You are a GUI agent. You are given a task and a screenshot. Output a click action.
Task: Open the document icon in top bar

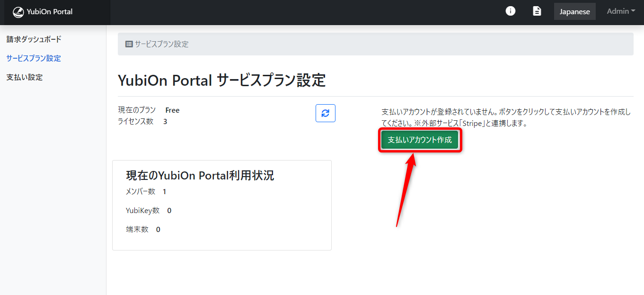pos(537,11)
